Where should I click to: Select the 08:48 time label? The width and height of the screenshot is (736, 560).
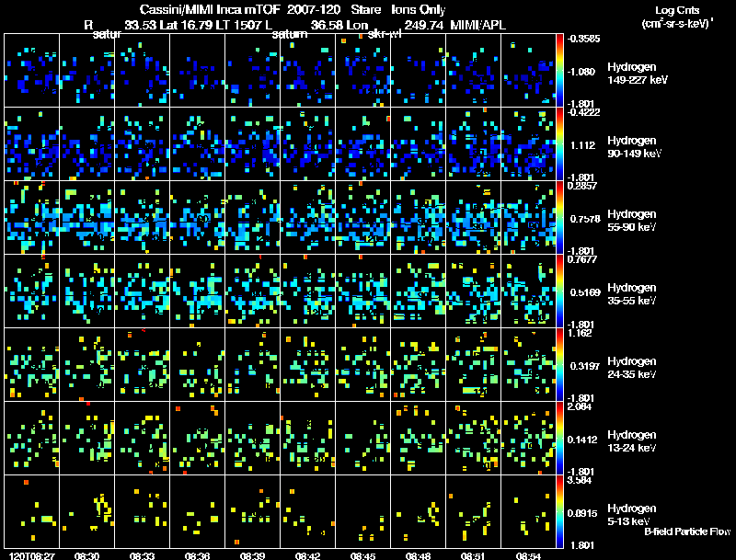(x=418, y=555)
